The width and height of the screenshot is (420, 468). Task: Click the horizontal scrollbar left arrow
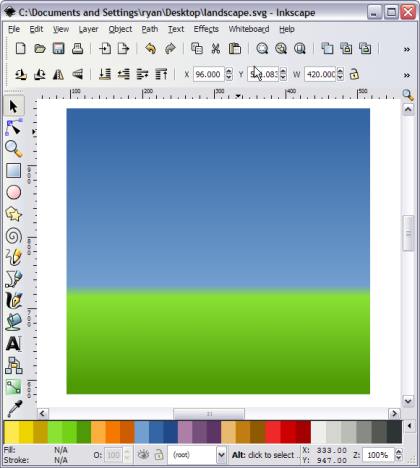point(42,414)
